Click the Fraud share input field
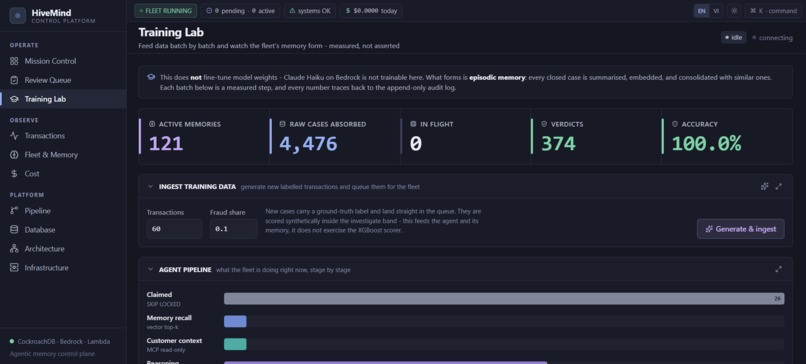This screenshot has height=364, width=806. (233, 229)
